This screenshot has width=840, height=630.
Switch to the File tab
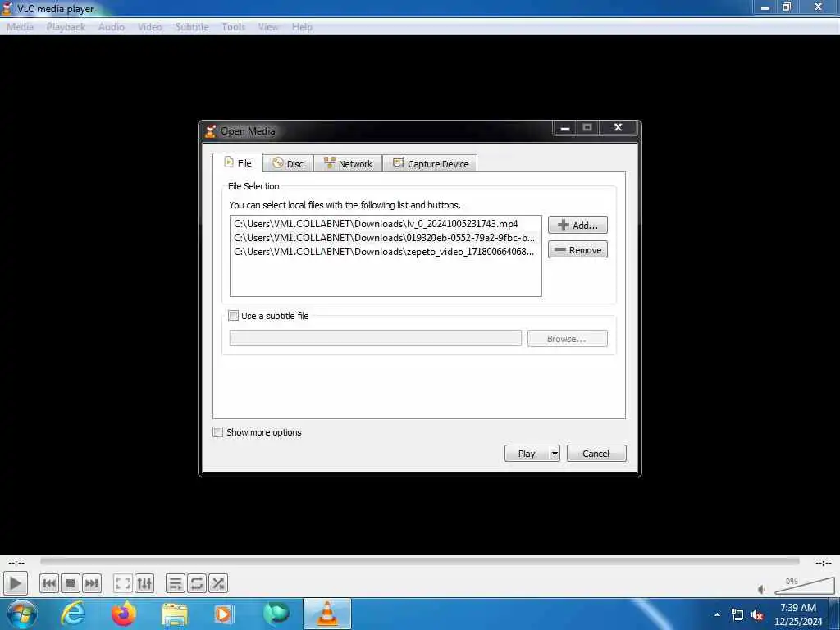(x=238, y=163)
